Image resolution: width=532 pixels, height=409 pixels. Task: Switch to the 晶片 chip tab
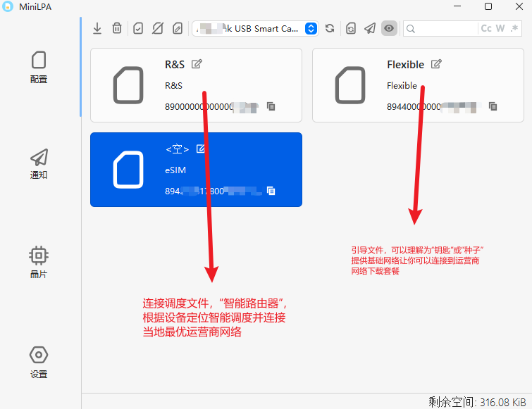39,263
